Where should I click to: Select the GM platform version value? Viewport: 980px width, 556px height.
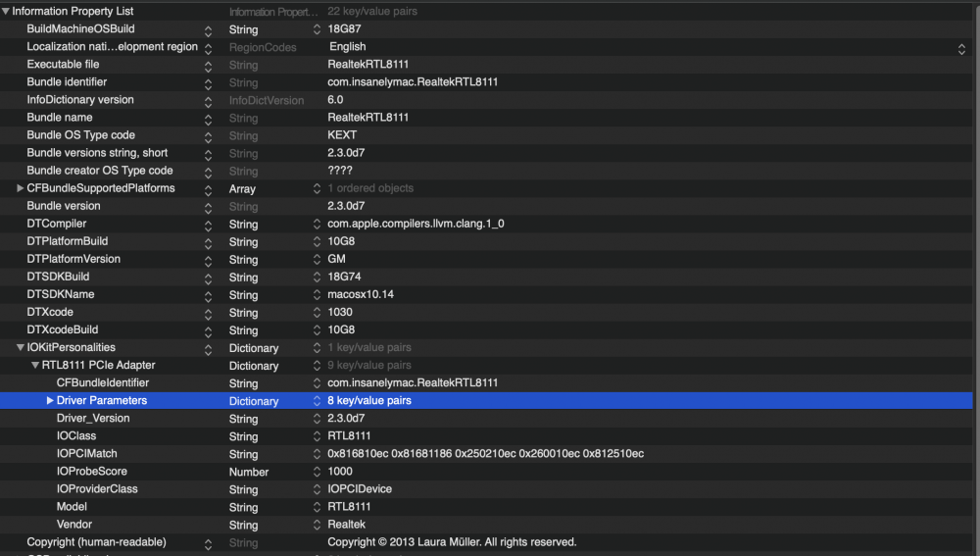click(x=336, y=259)
